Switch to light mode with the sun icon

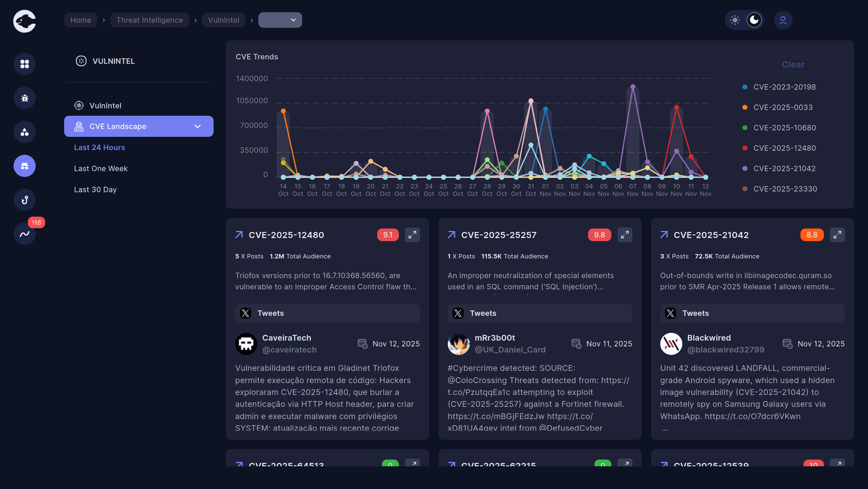point(735,20)
